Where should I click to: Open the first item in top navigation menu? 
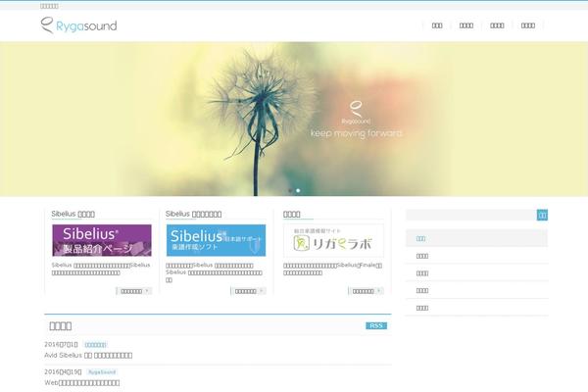437,25
